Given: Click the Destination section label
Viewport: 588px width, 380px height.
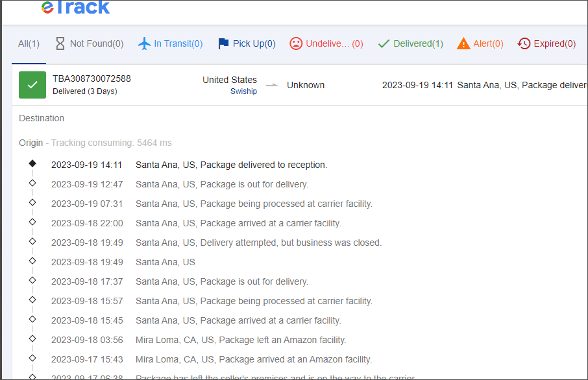Looking at the screenshot, I should pyautogui.click(x=42, y=119).
